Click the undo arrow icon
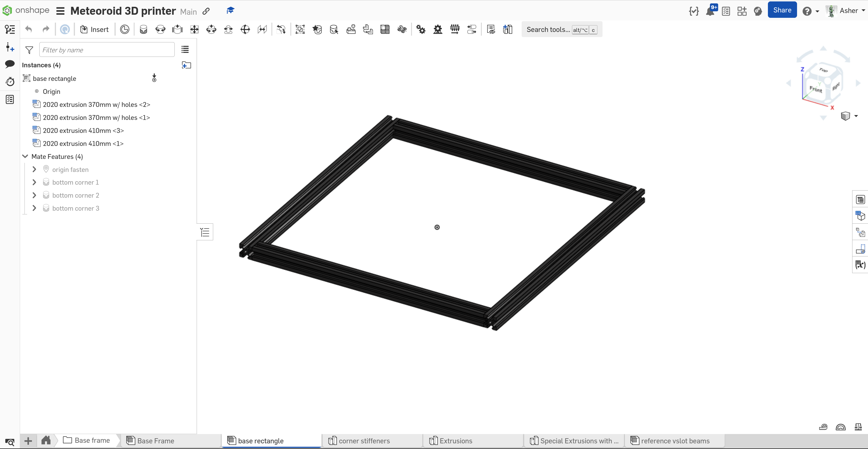Viewport: 868px width, 449px height. 29,29
